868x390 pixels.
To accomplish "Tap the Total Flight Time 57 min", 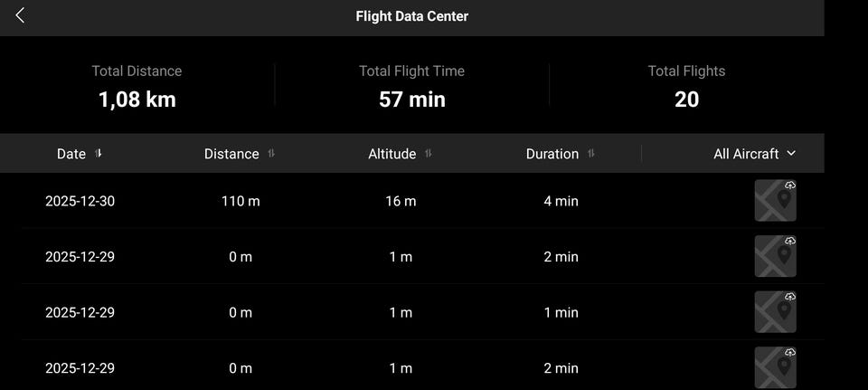I will (x=411, y=99).
